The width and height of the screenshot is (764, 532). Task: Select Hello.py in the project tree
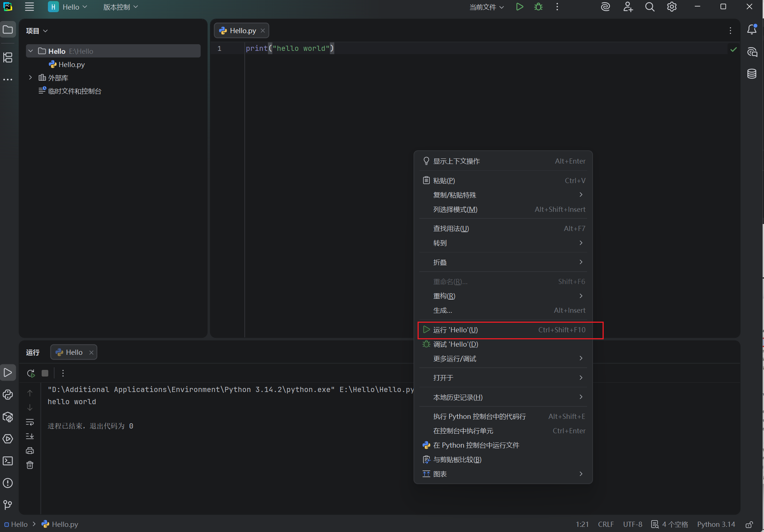71,64
